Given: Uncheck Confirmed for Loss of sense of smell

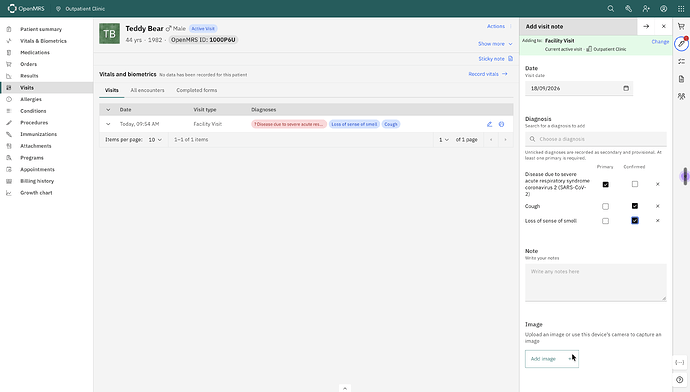Looking at the screenshot, I should (x=635, y=220).
